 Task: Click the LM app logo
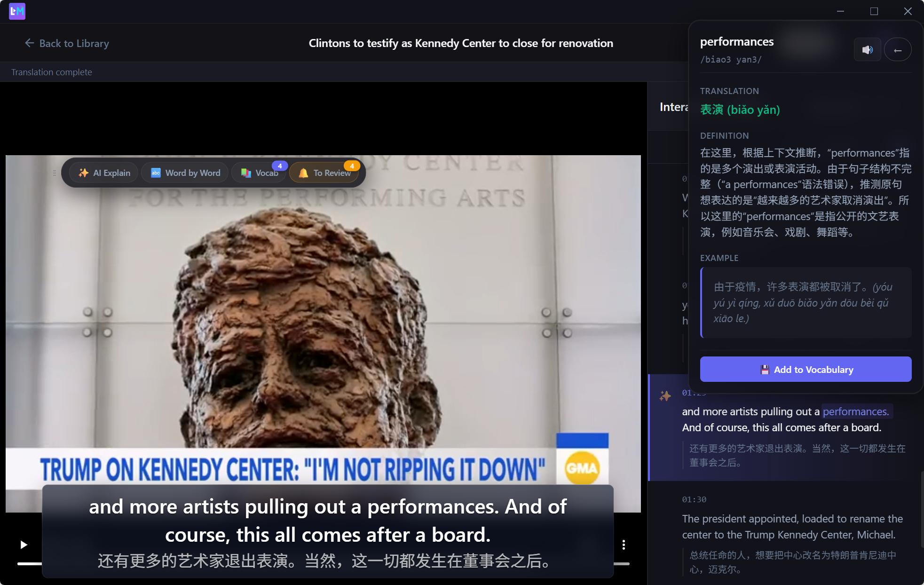17,11
